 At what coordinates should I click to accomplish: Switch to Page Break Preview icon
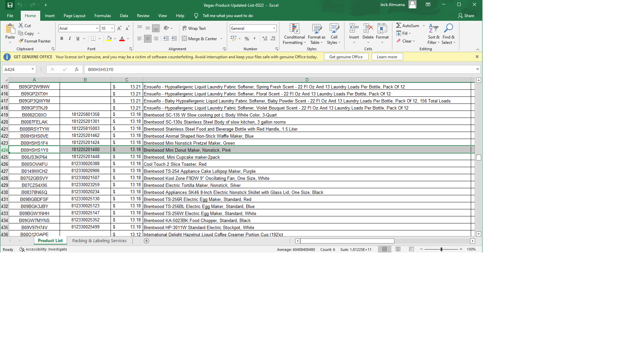point(411,249)
